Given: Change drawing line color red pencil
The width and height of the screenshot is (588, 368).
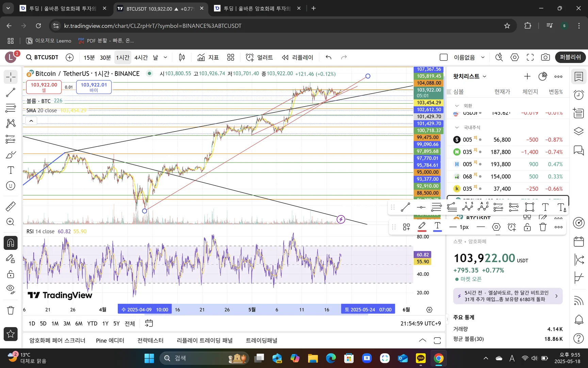Looking at the screenshot, I should click(x=422, y=227).
